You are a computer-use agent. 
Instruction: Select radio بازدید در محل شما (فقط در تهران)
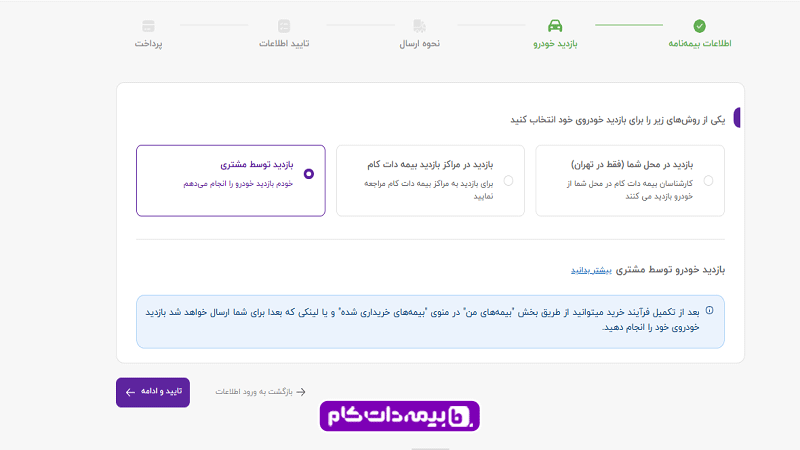pyautogui.click(x=708, y=181)
